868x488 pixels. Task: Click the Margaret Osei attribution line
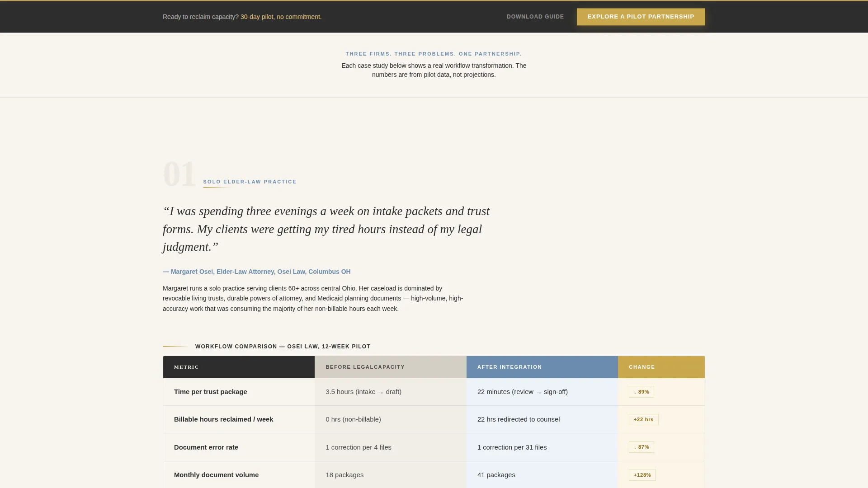pyautogui.click(x=256, y=272)
